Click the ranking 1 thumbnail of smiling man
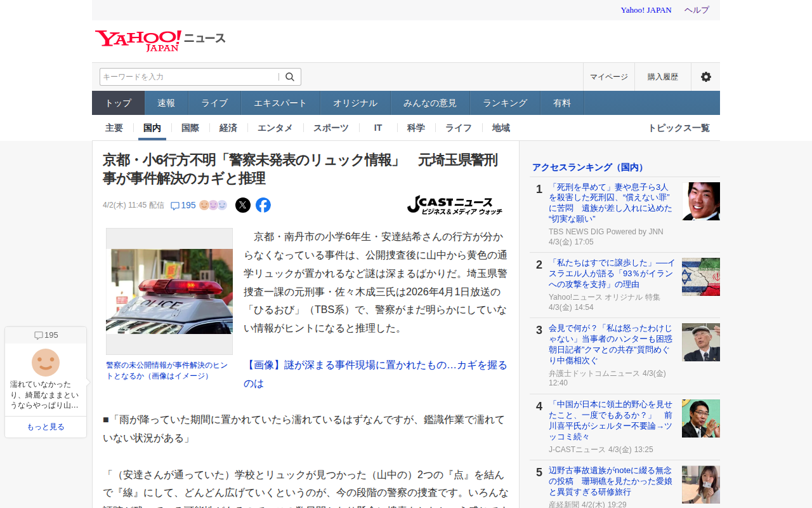 click(x=701, y=201)
